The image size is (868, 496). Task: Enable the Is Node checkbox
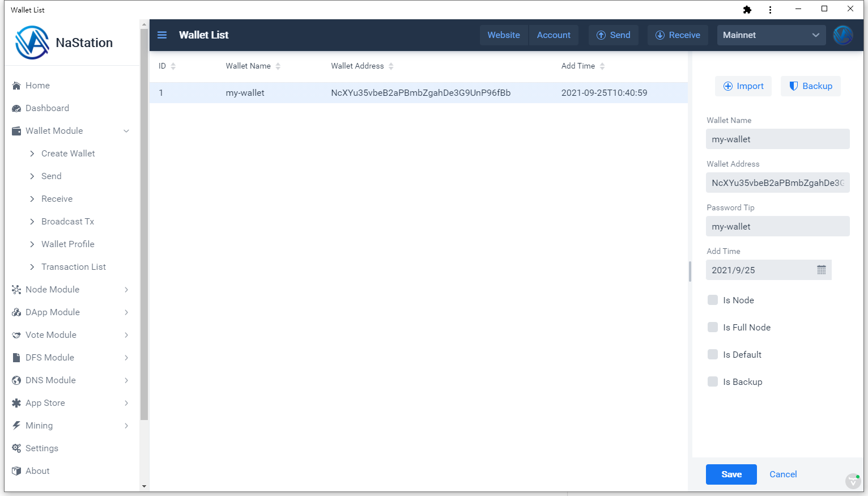point(713,300)
